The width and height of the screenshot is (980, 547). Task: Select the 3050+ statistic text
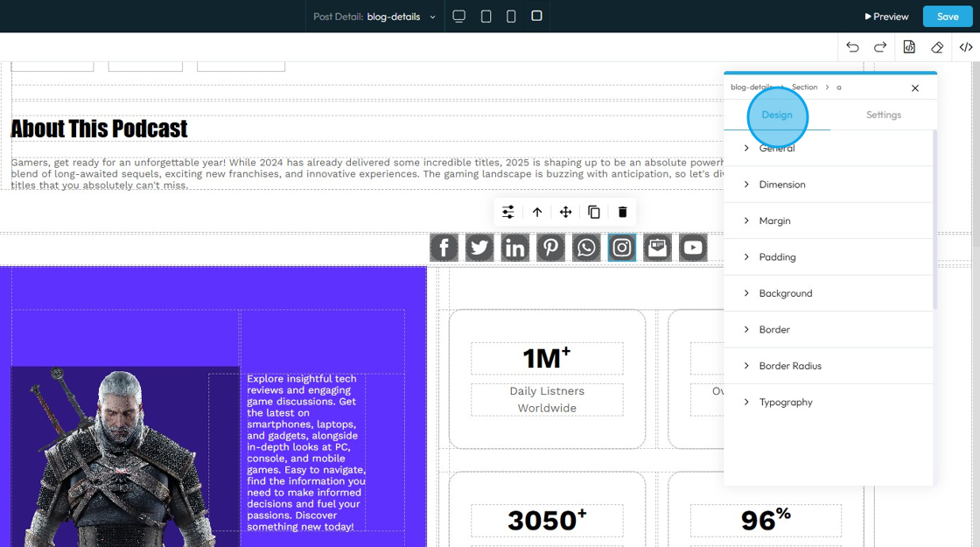point(547,520)
